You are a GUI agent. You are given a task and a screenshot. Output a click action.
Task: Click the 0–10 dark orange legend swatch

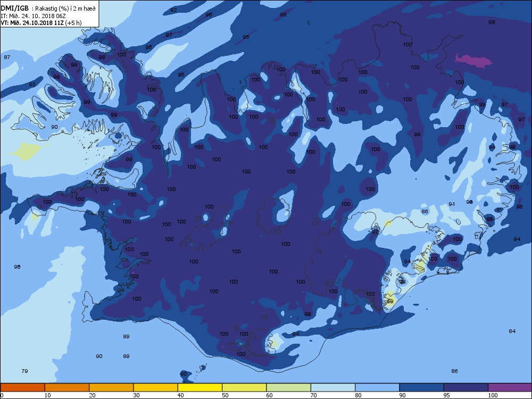[x=22, y=387]
